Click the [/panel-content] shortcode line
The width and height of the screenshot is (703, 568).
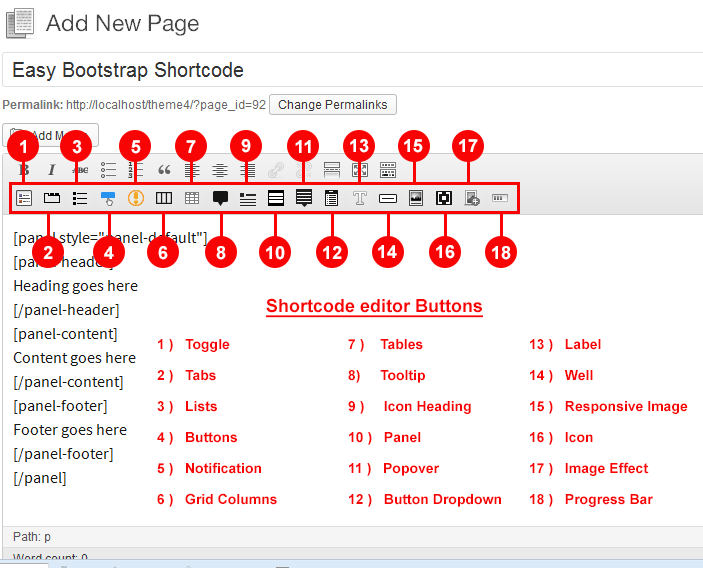(x=68, y=382)
